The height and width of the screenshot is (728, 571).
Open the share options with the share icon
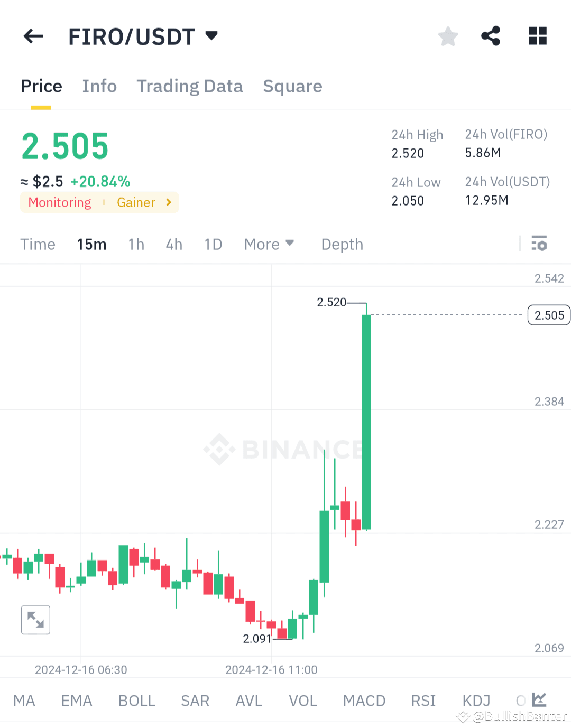pyautogui.click(x=491, y=36)
